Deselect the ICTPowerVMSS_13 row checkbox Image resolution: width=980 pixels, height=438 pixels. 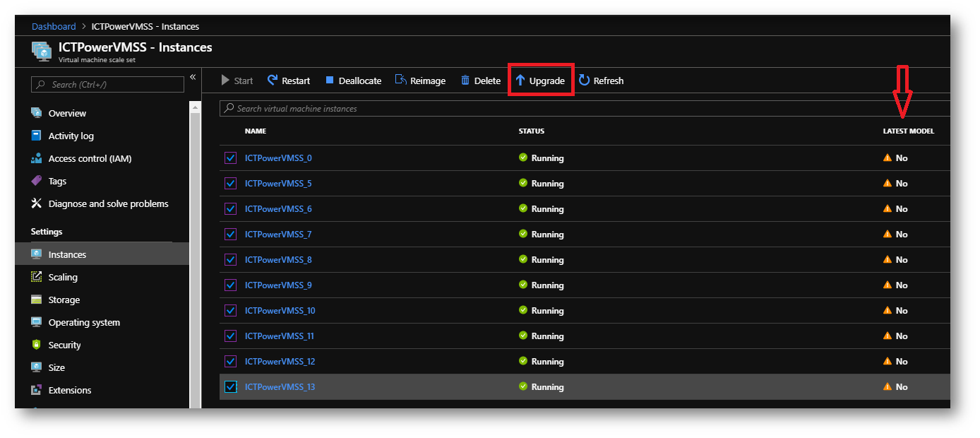(230, 387)
